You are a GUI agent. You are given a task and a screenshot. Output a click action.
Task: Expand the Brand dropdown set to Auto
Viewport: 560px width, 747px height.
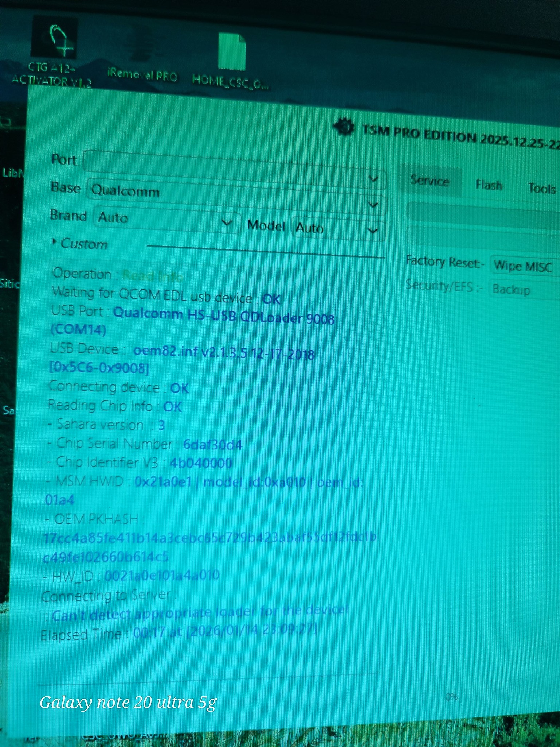click(167, 220)
